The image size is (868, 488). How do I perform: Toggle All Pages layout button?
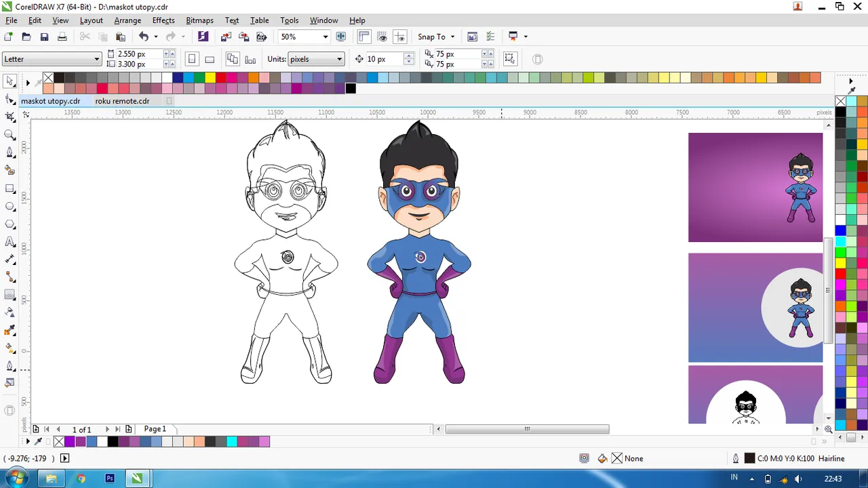click(x=233, y=59)
